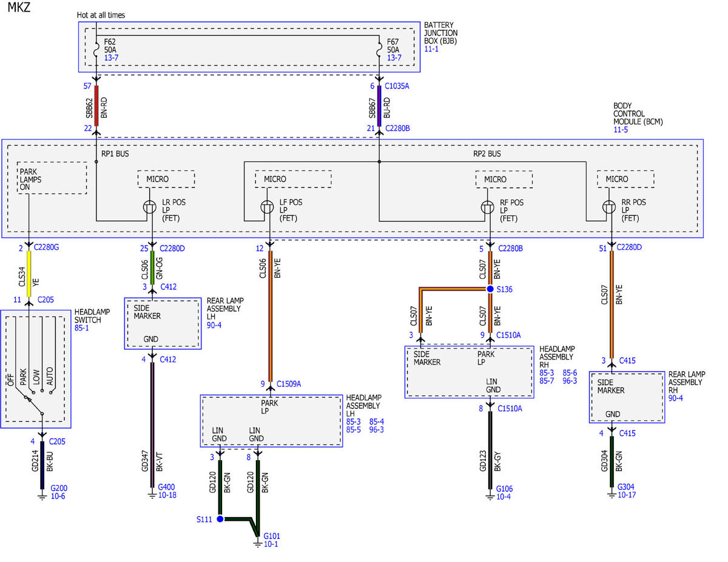Select the LF POS LP FET symbol
Screen dimensions: 728x562
[267, 207]
